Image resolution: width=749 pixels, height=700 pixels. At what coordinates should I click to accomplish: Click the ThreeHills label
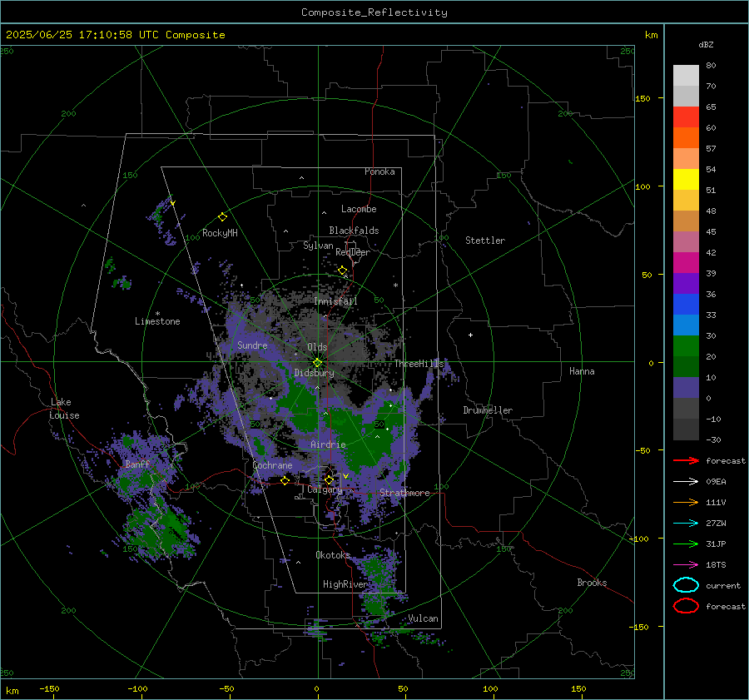tap(419, 364)
